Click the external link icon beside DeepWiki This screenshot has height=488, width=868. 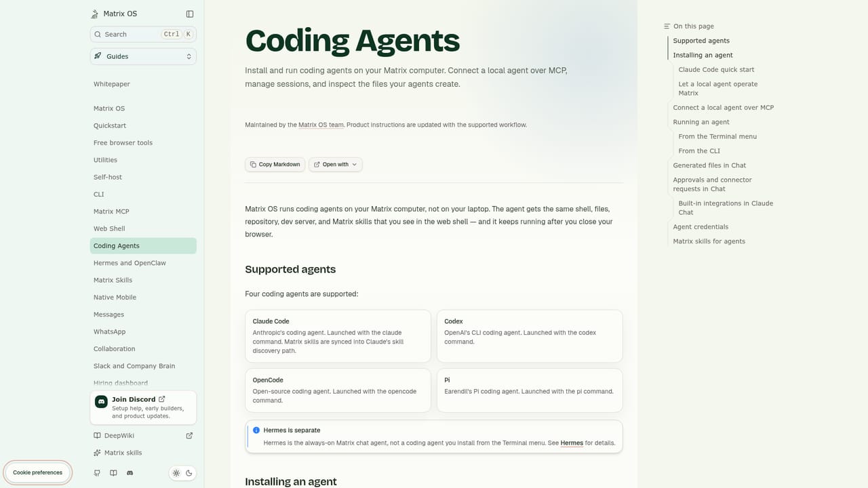(x=189, y=436)
